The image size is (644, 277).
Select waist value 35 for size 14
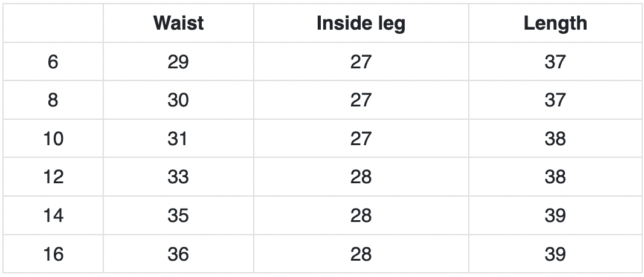tap(178, 215)
